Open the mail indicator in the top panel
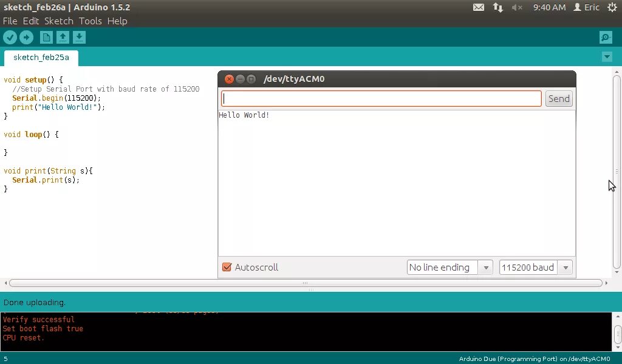The image size is (622, 364). [x=479, y=7]
